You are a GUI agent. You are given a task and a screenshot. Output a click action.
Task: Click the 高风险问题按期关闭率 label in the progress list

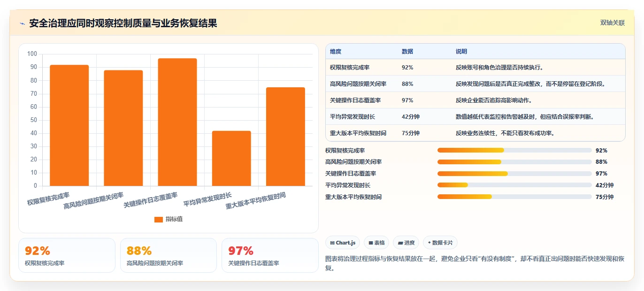(x=353, y=162)
